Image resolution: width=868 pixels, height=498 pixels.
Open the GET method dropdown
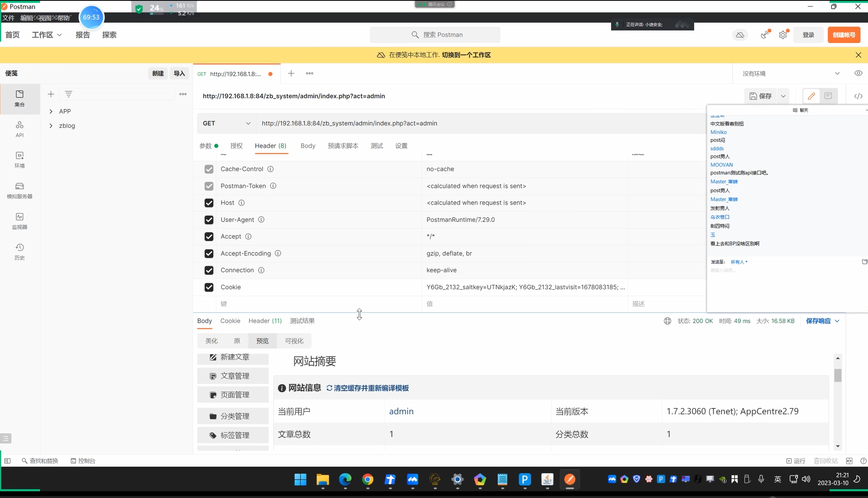point(226,124)
